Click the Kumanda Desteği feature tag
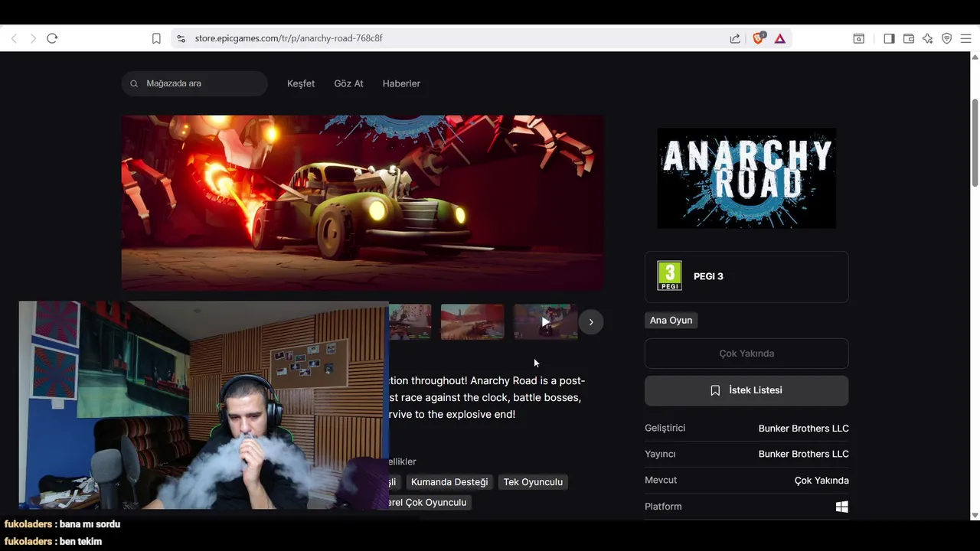 [x=449, y=482]
